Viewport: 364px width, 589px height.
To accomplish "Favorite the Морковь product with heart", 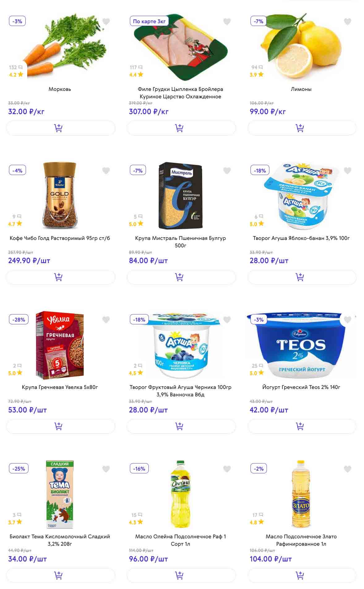I will tap(106, 21).
